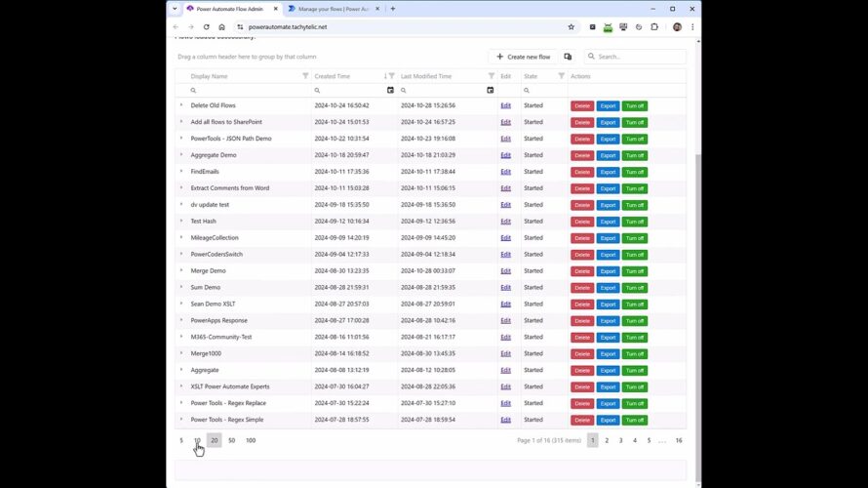Go to page 2

[607, 440]
